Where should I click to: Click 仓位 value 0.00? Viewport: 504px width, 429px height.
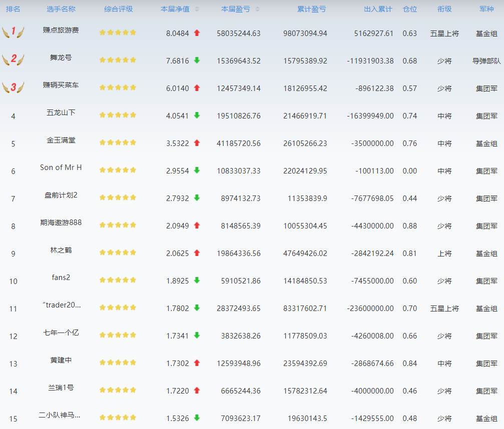[410, 171]
